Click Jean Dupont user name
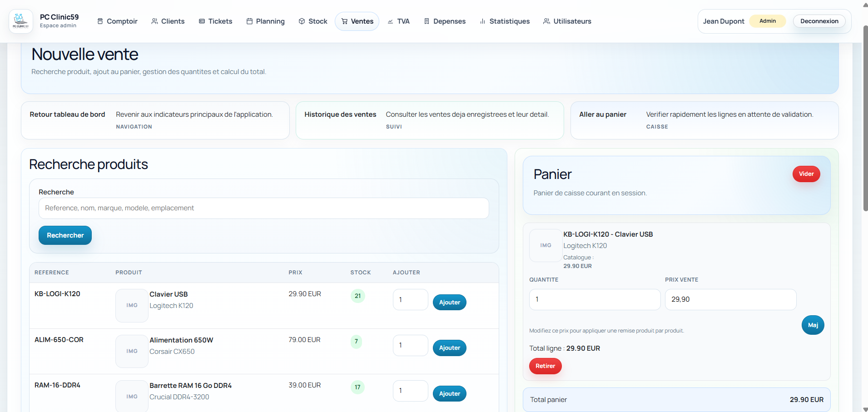Screen dimensions: 868x412 pos(724,21)
